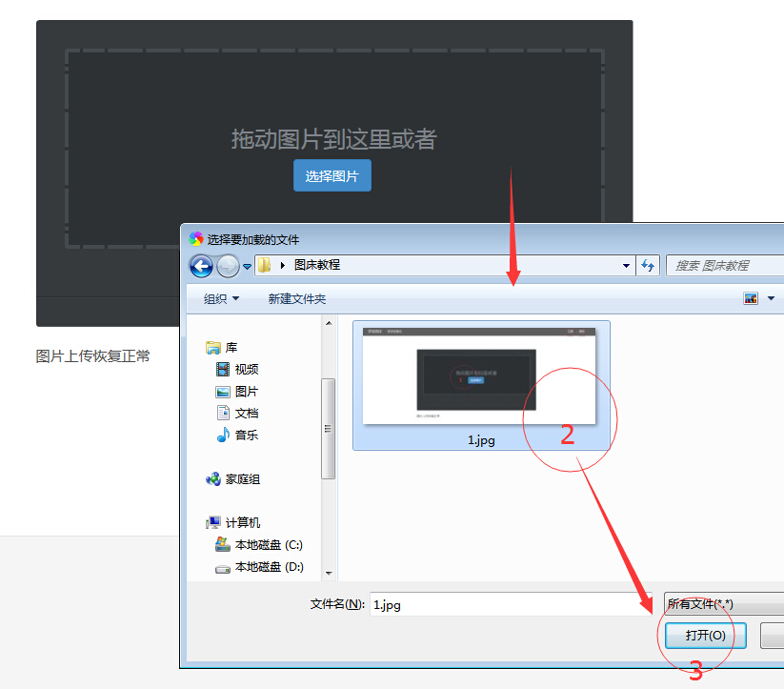784x689 pixels.
Task: Click the navigation pane scroll-down arrow
Action: pos(329,574)
